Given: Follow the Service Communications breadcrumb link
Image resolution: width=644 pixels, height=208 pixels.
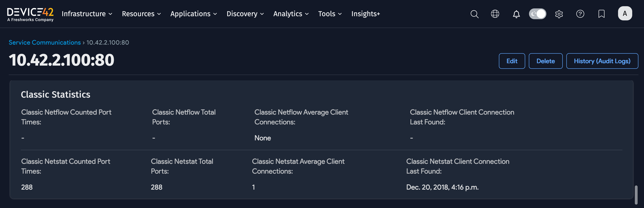Looking at the screenshot, I should tap(45, 43).
